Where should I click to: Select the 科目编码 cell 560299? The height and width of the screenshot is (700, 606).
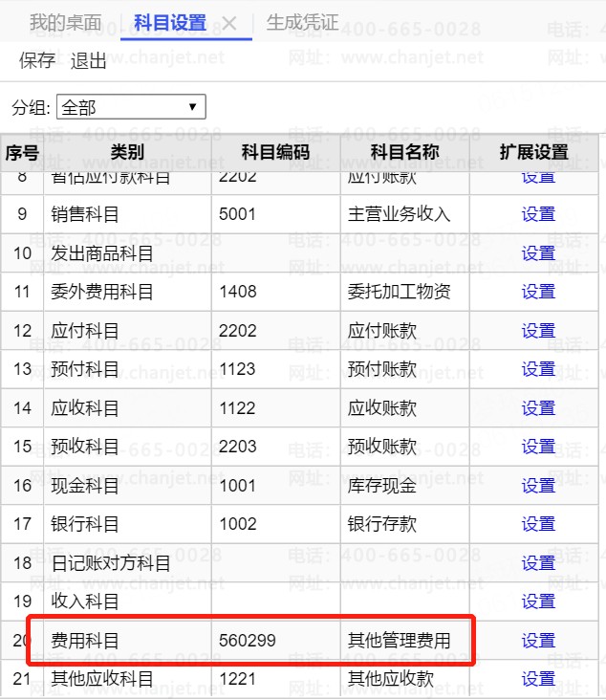248,641
